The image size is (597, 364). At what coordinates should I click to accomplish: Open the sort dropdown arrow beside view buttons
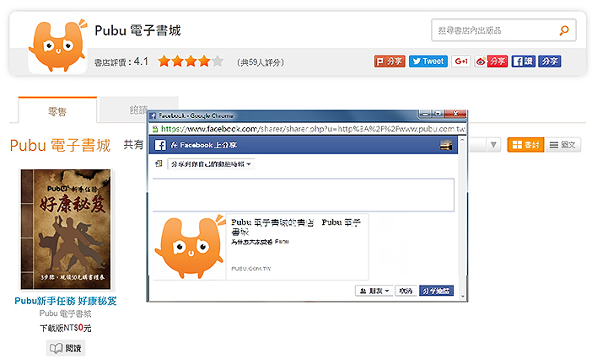click(493, 145)
